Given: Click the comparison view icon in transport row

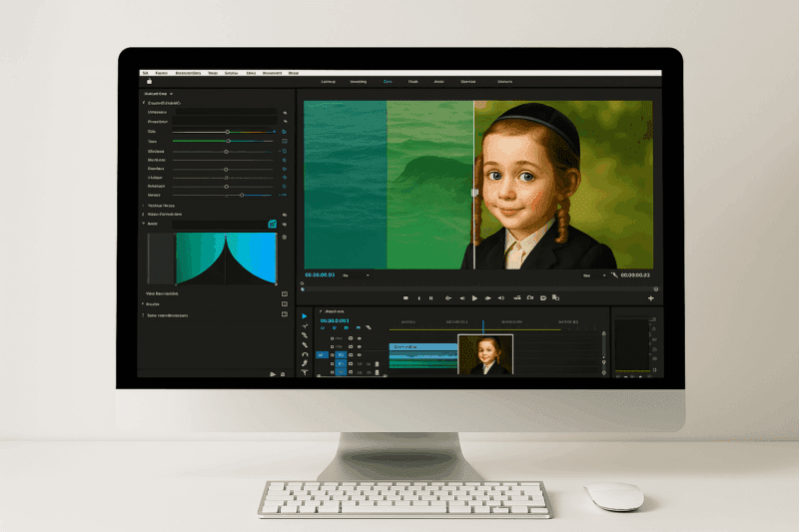Looking at the screenshot, I should pyautogui.click(x=556, y=297).
